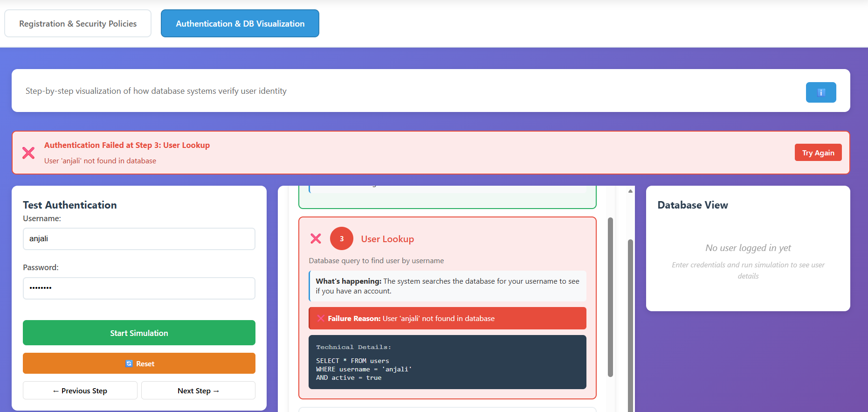Focus the Username field containing anjali
Screen dimensions: 868x412
[139, 239]
